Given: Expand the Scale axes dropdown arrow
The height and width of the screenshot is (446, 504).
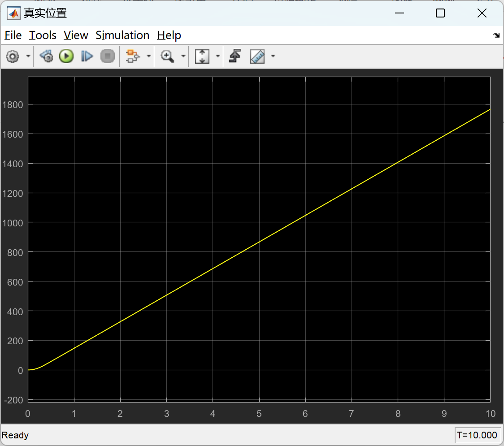Looking at the screenshot, I should click(217, 56).
